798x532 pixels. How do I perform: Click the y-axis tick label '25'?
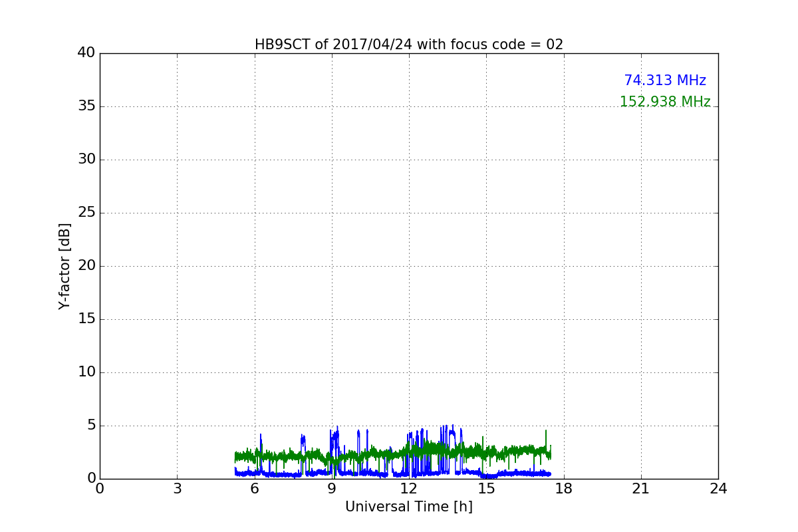(x=86, y=213)
